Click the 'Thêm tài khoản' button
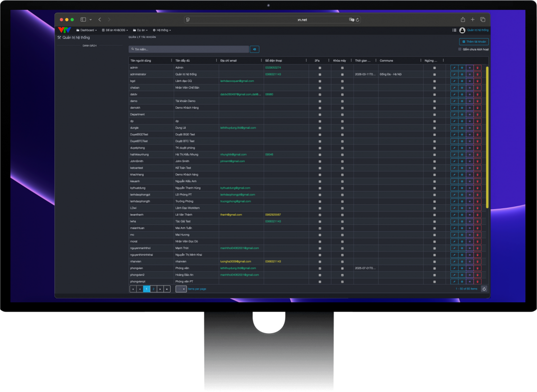Screen dimensions: 537x392 click(474, 42)
